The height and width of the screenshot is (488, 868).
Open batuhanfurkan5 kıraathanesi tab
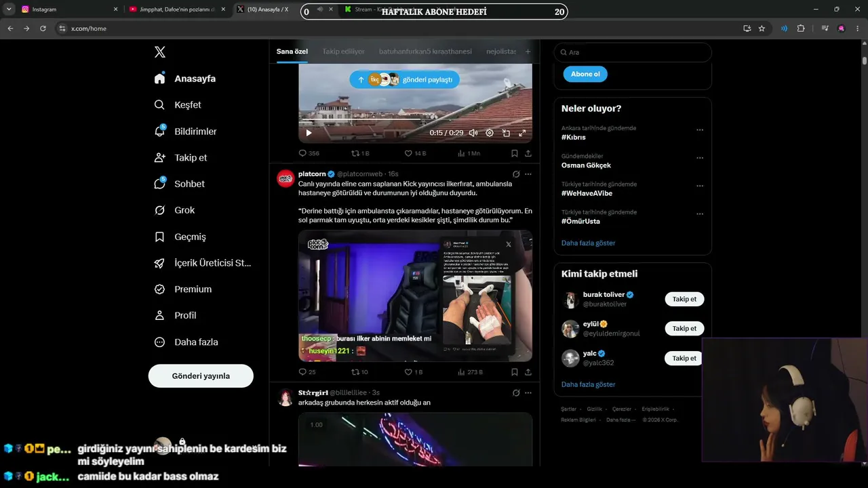(x=425, y=52)
